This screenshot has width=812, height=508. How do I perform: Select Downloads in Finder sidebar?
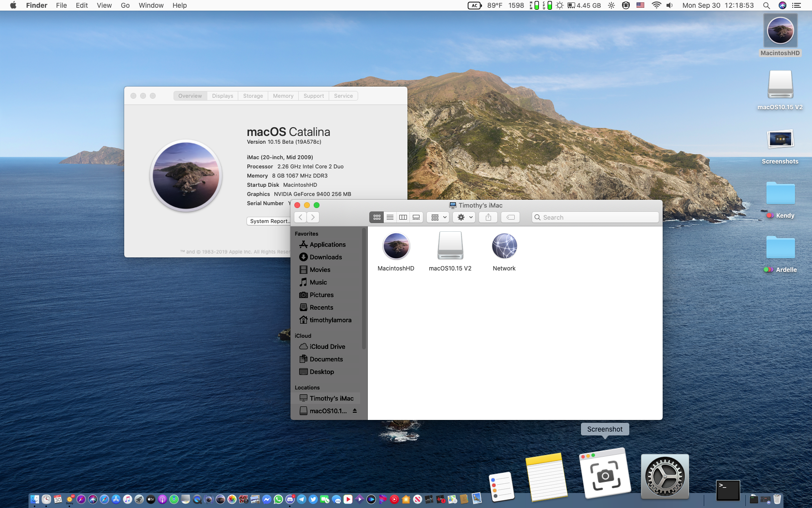pyautogui.click(x=325, y=257)
